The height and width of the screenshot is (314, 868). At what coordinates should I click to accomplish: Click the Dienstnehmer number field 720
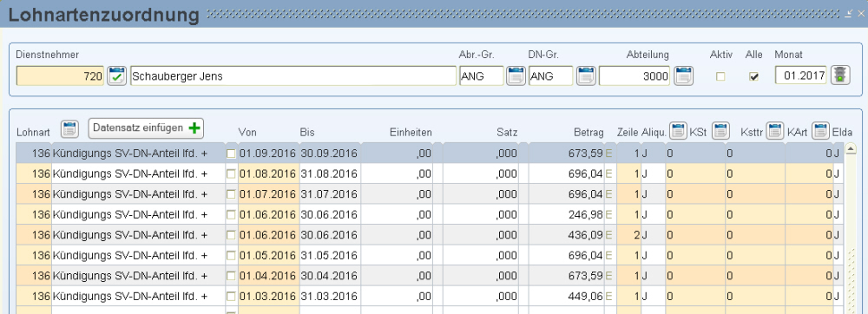tap(61, 75)
